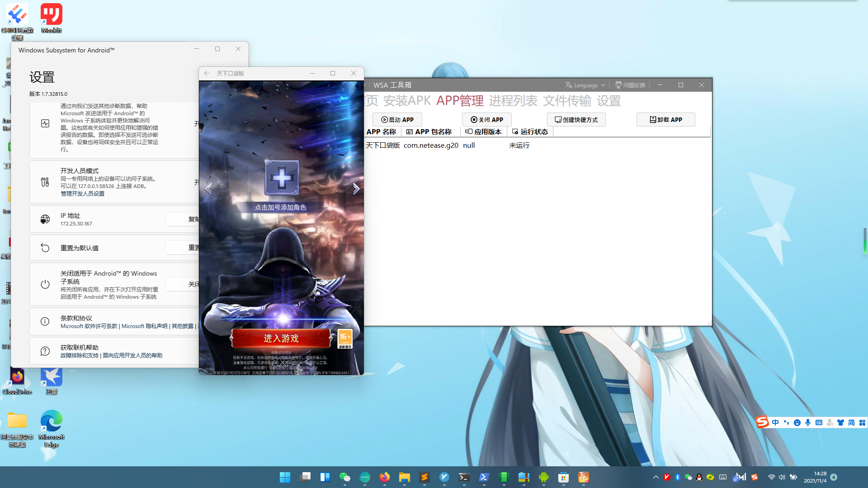Open Mockitt desktop shortcut
The height and width of the screenshot is (488, 868).
51,18
